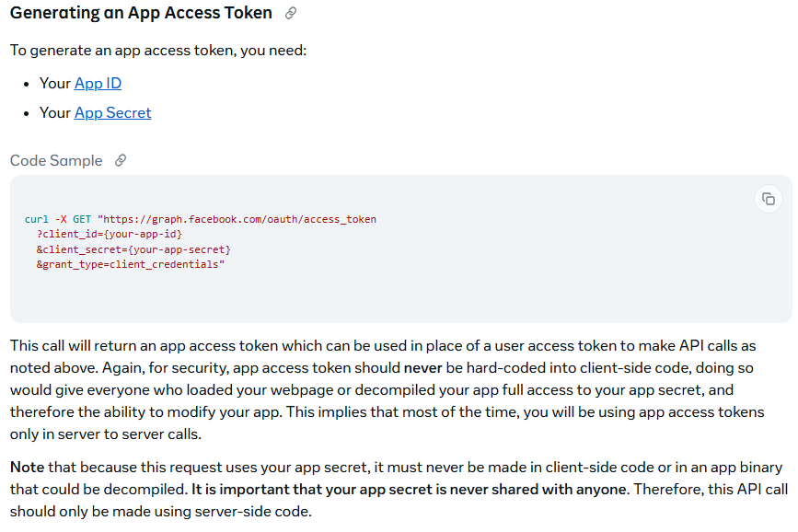
Task: Click the grant_type=client_credentials line
Action: 130,264
